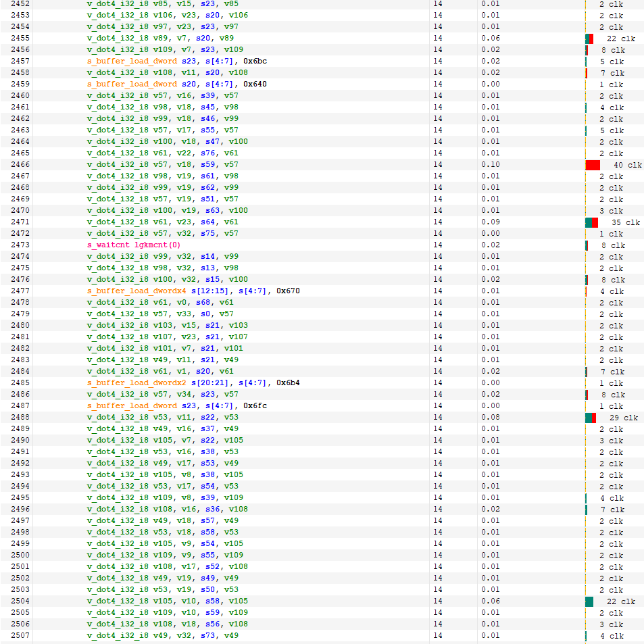The width and height of the screenshot is (644, 644).
Task: Click s_buffer_load_dword s23 at 0x6fc
Action: pyautogui.click(x=176, y=406)
